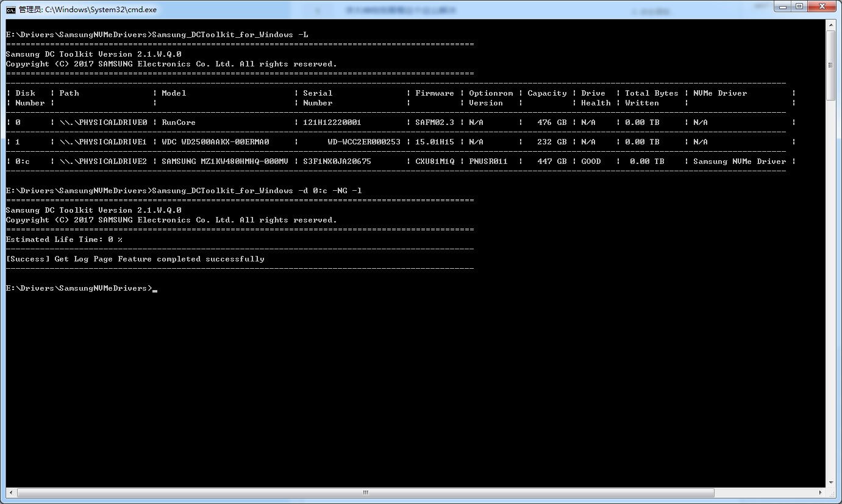Click the "GOOD" drive health value
The height and width of the screenshot is (504, 842).
pyautogui.click(x=591, y=161)
